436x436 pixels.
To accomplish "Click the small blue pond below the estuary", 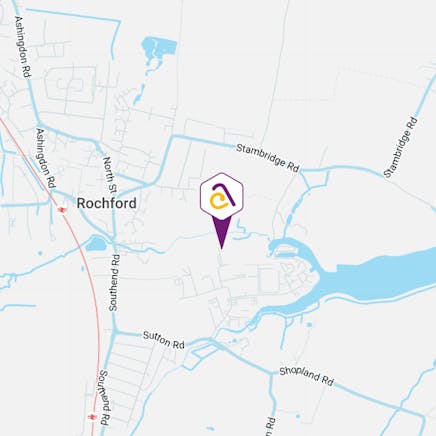I will (x=309, y=324).
